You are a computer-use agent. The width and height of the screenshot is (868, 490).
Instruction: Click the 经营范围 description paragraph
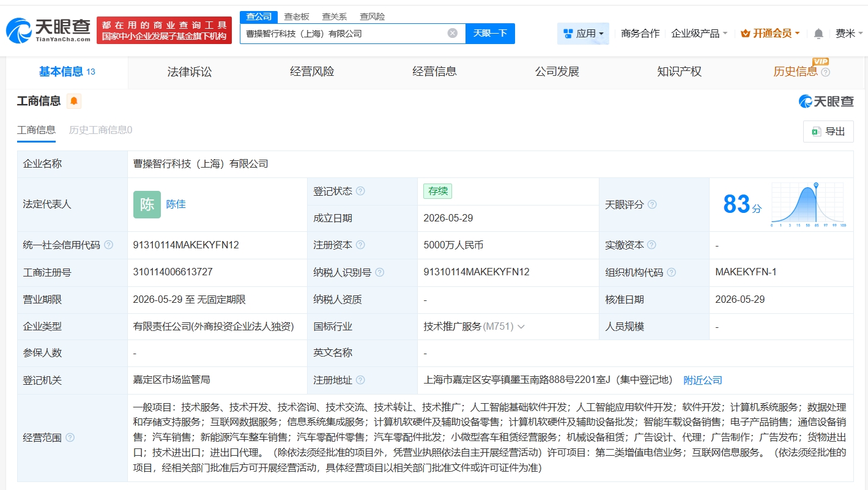(490, 437)
